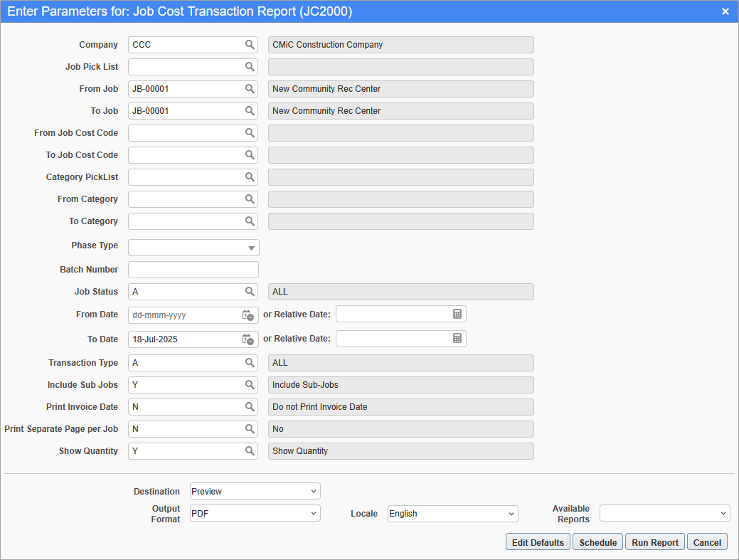The height and width of the screenshot is (560, 739).
Task: Close the parameters dialog with X
Action: click(725, 11)
